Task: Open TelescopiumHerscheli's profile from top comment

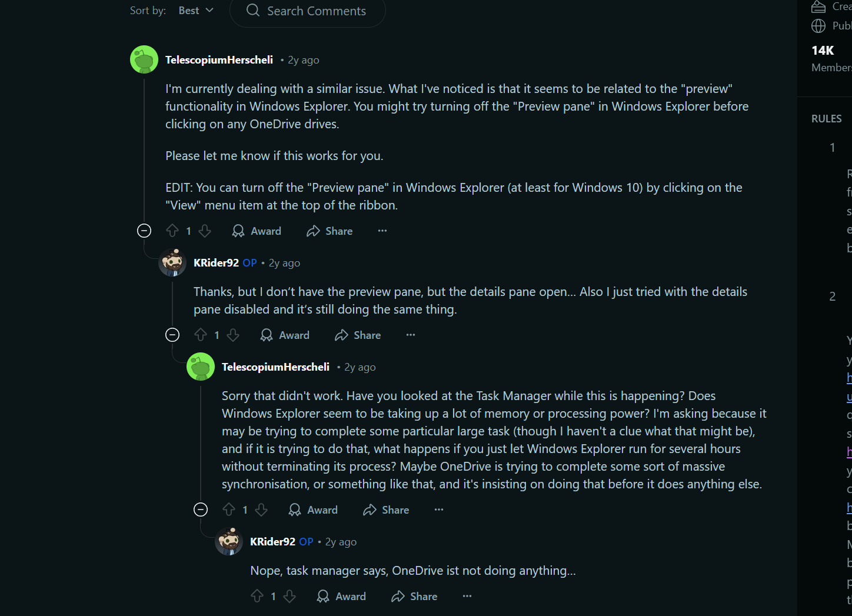Action: pos(219,59)
